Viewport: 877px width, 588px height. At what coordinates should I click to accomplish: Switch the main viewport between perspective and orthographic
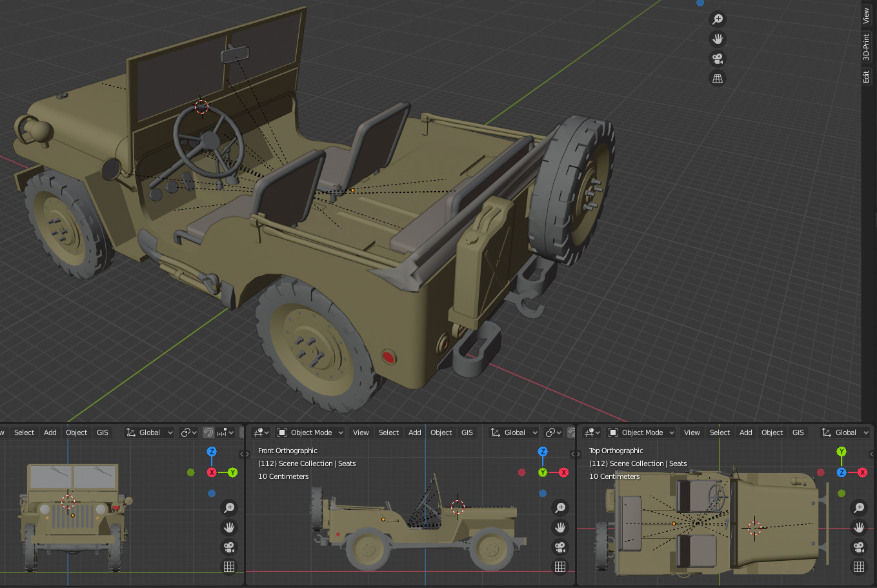pos(717,79)
